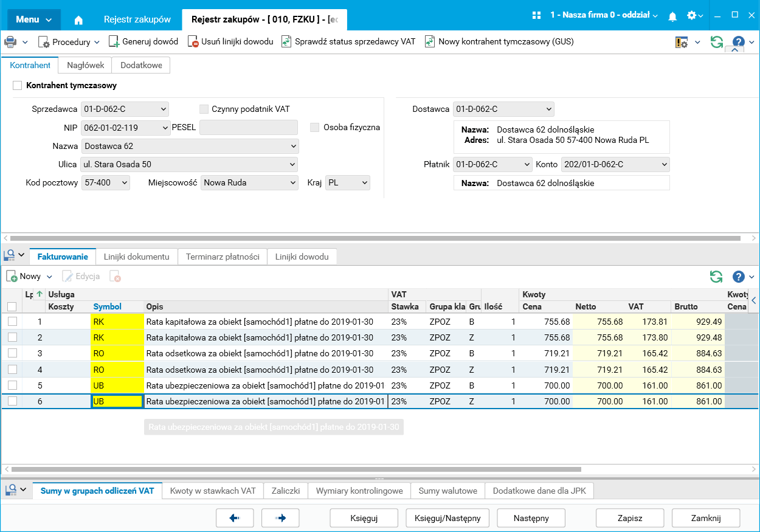
Task: Switch to the Nagłówek tab
Action: pyautogui.click(x=85, y=65)
